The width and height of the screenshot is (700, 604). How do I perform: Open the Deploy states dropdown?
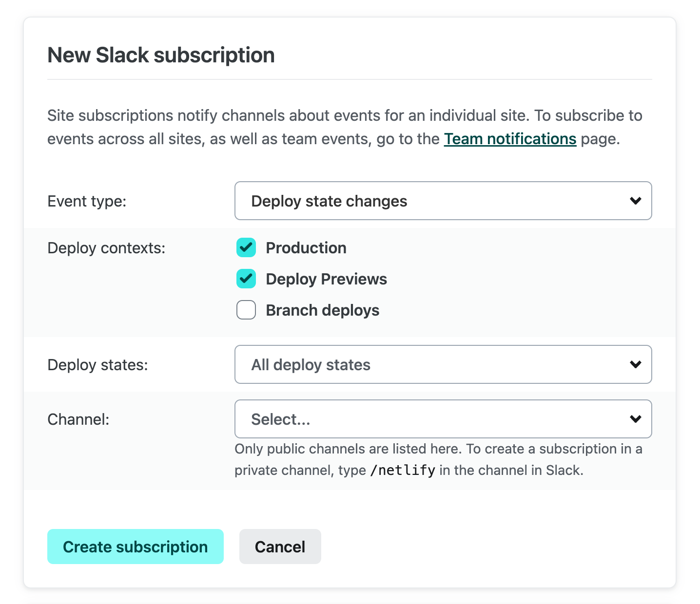tap(443, 364)
